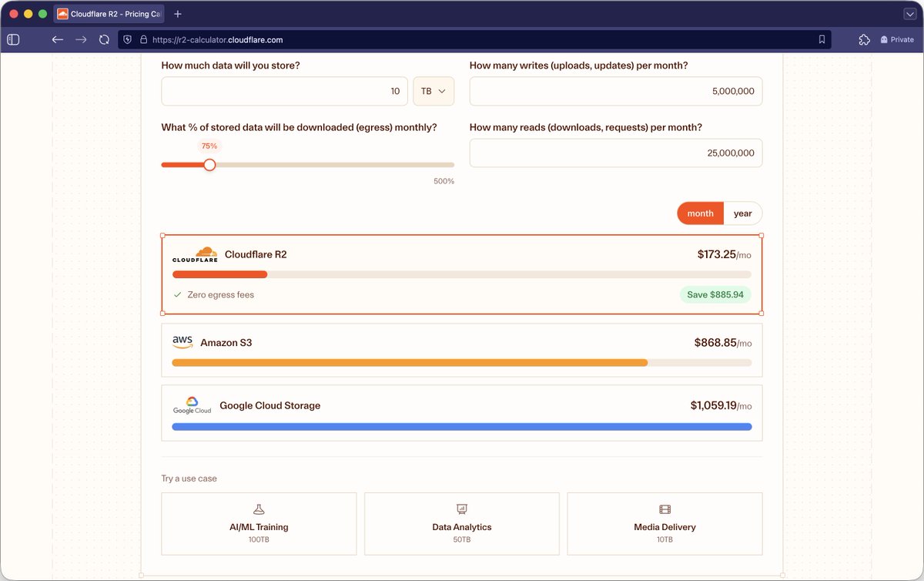Click the Save $885.94 badge
The image size is (924, 581).
point(715,295)
